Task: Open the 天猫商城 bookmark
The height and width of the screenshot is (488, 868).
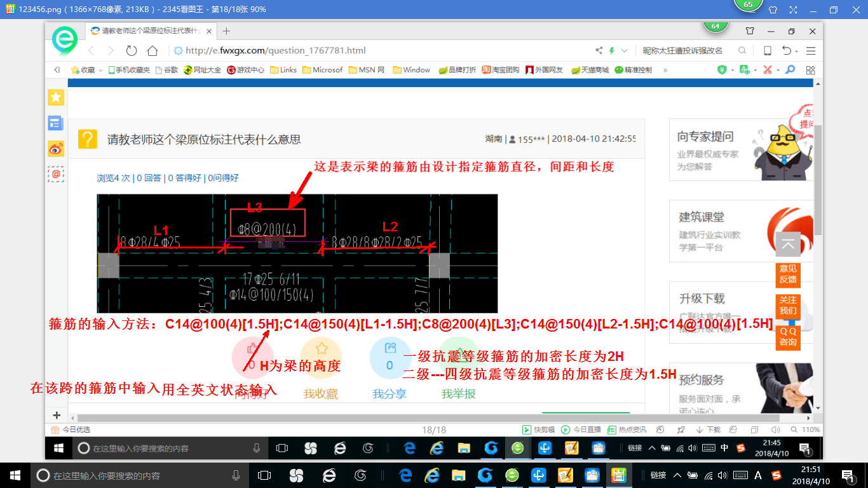Action: [590, 70]
